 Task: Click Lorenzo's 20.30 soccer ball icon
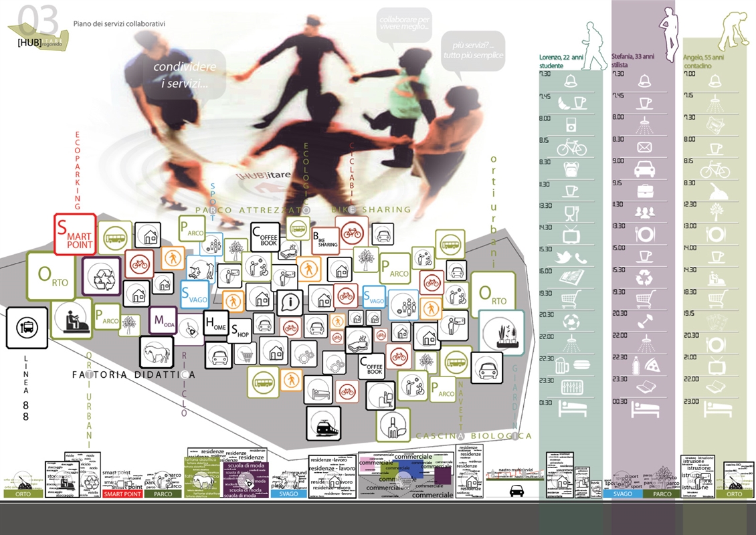click(x=571, y=322)
